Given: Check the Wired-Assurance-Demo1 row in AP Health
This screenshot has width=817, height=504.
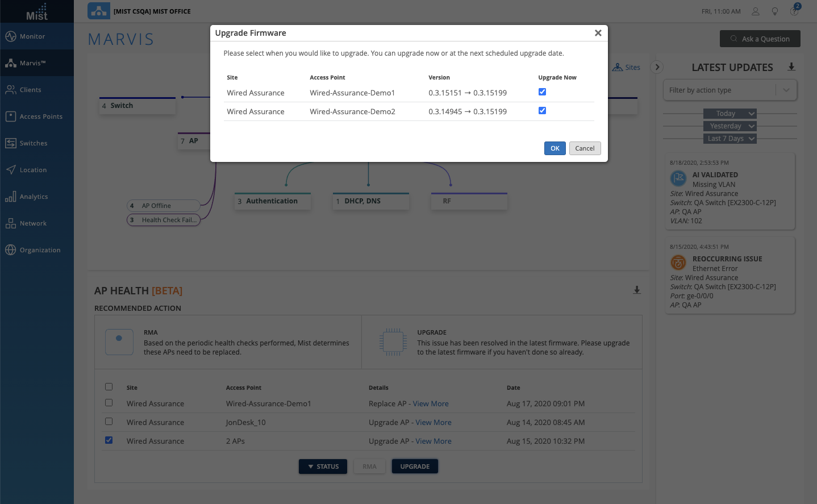Looking at the screenshot, I should tap(109, 403).
